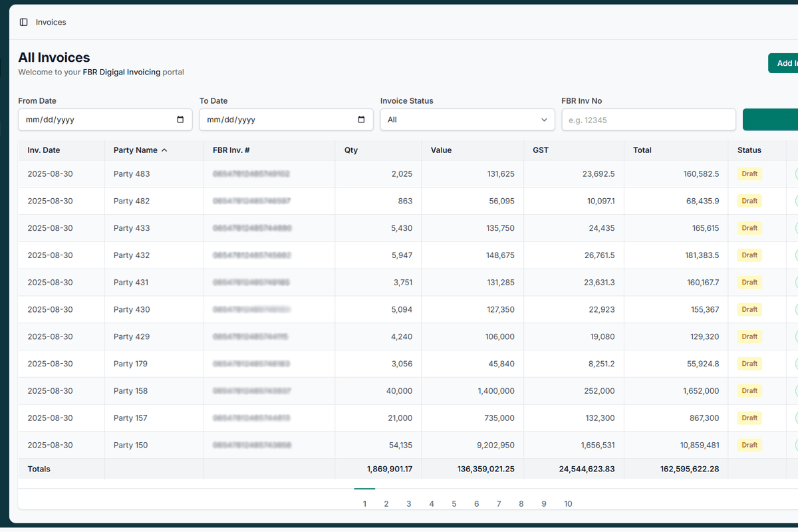Click the Draft status badge on Party 483 row
Viewport: 798px width, 532px height.
[x=749, y=174]
